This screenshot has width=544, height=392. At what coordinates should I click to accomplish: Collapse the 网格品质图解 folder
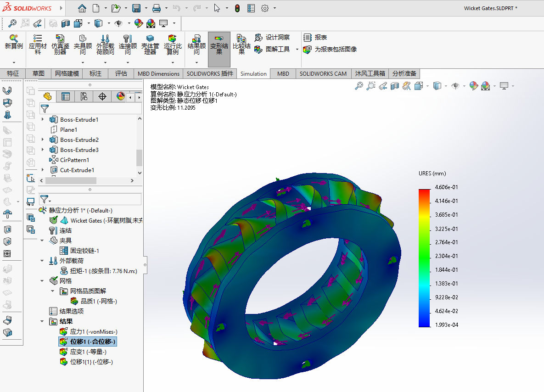[x=52, y=291]
